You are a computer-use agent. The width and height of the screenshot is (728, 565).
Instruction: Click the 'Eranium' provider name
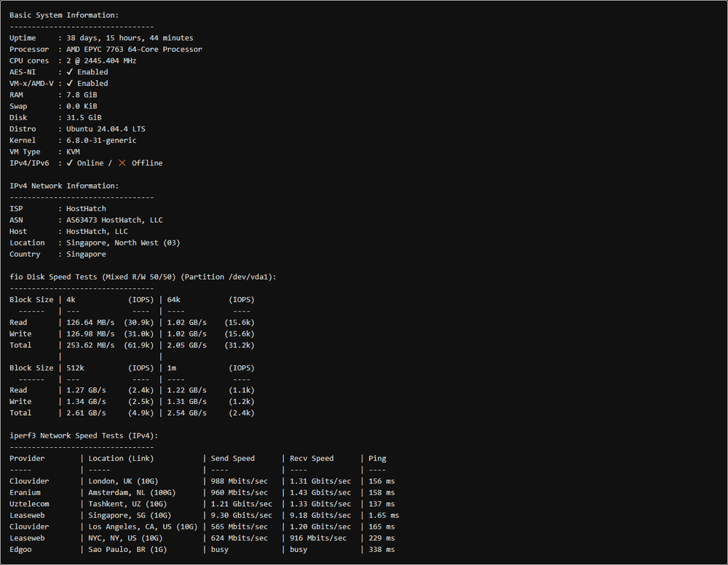pyautogui.click(x=25, y=493)
